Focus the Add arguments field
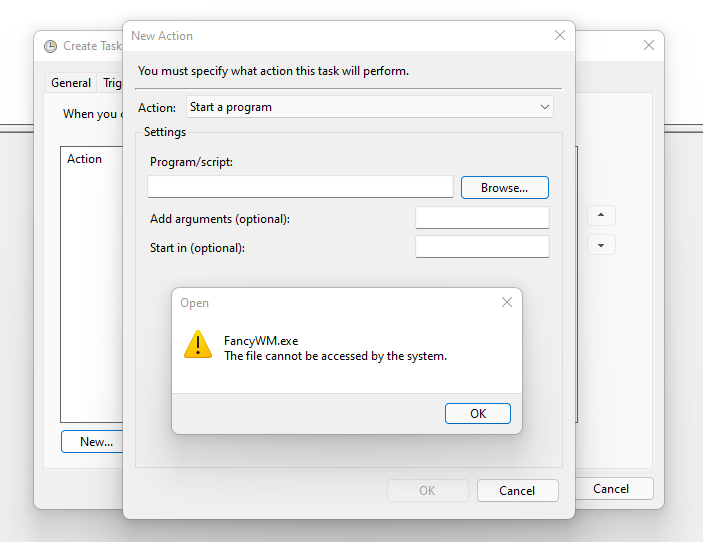The height and width of the screenshot is (542, 703). point(482,217)
